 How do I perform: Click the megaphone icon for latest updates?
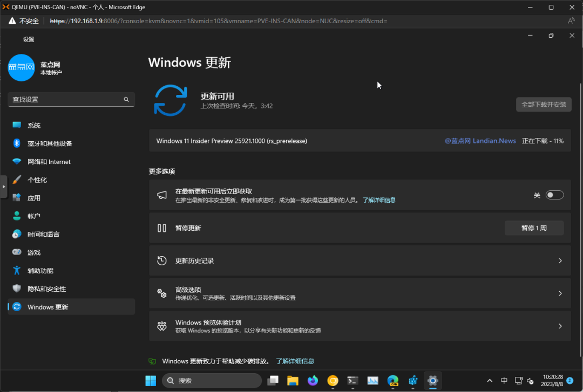coord(162,195)
